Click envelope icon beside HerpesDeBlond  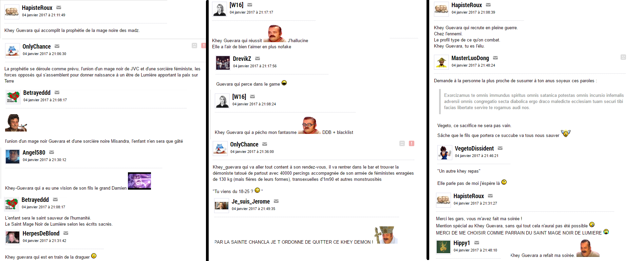coord(66,233)
